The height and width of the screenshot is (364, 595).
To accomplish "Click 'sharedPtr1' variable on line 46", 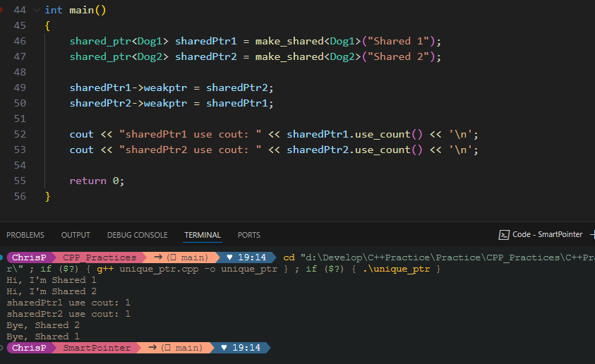I will pyautogui.click(x=205, y=41).
